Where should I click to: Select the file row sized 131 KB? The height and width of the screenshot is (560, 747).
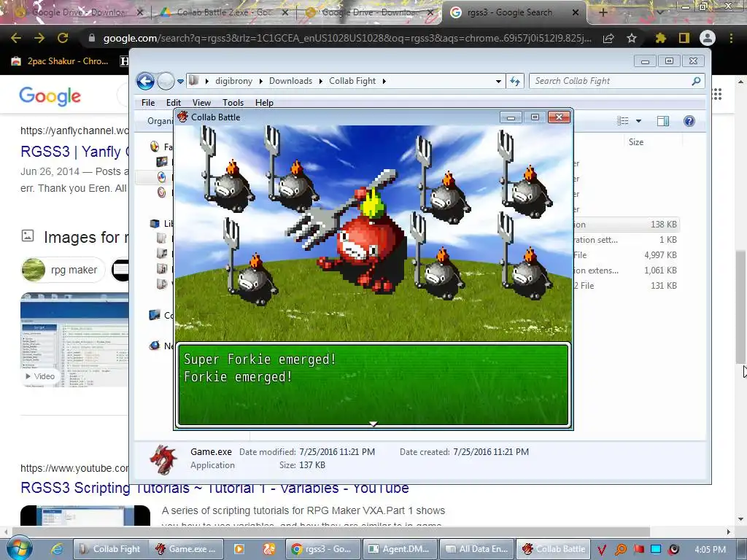[x=625, y=285]
